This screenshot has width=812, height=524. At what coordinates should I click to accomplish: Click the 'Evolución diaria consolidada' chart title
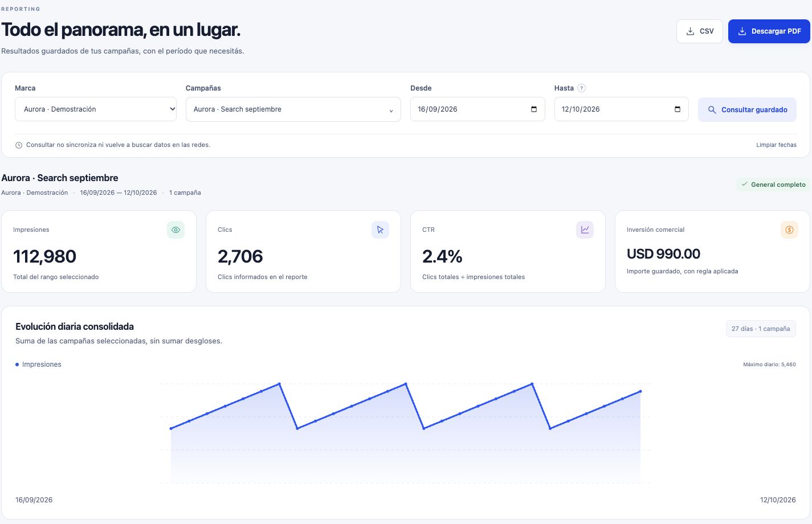[x=75, y=327]
